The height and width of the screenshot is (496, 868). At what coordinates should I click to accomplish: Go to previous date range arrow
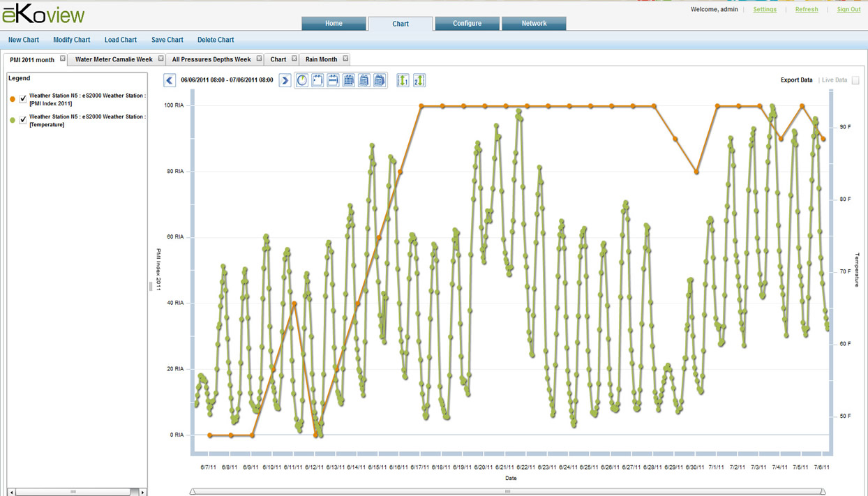(170, 80)
